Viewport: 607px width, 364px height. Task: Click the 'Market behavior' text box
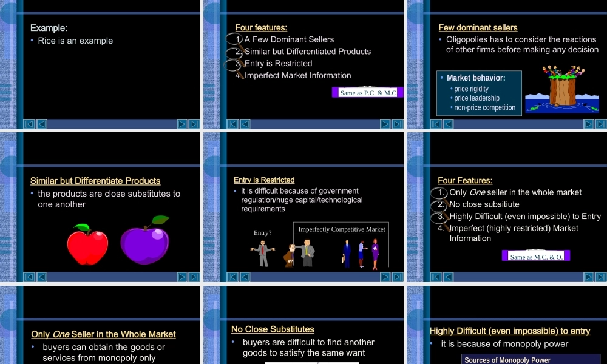coord(479,93)
